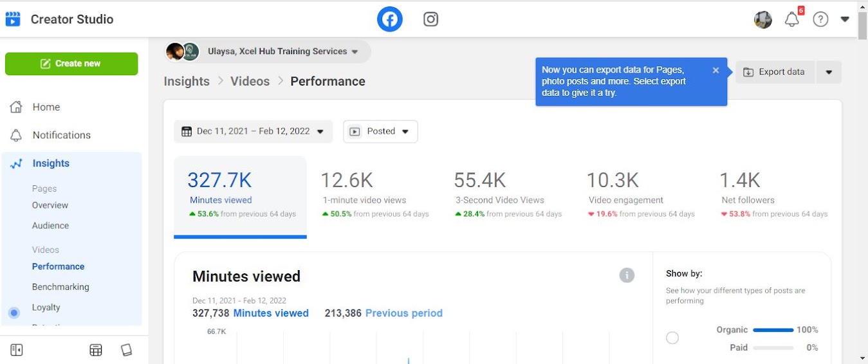Open the date range dropdown
Screen dimensions: 868x364
click(x=253, y=131)
